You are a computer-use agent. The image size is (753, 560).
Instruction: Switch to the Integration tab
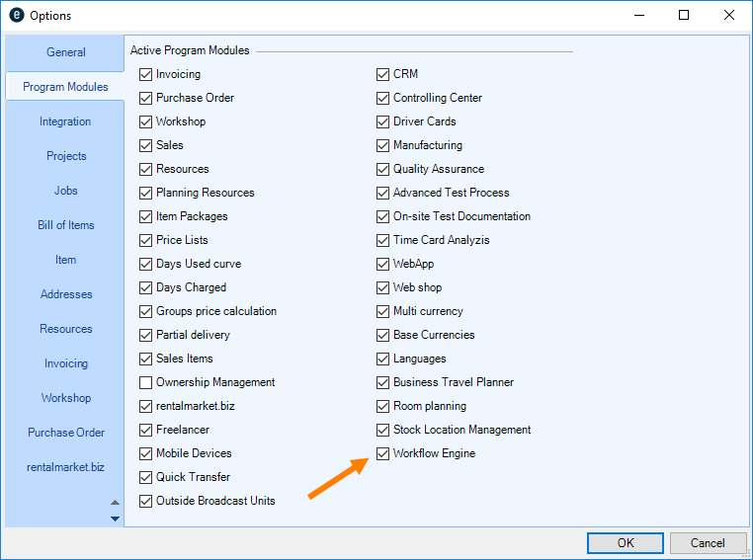click(x=65, y=121)
